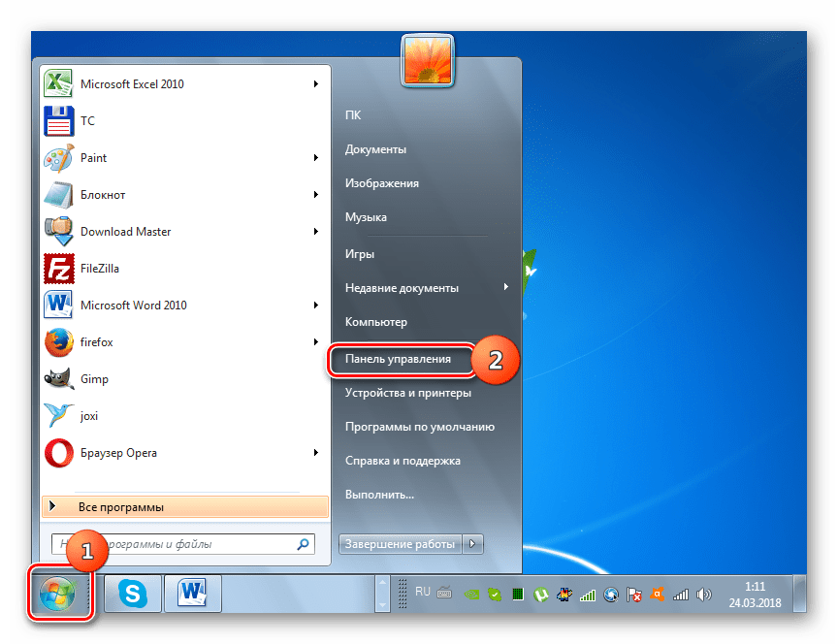Open Игры folder
This screenshot has width=838, height=644.
point(360,254)
